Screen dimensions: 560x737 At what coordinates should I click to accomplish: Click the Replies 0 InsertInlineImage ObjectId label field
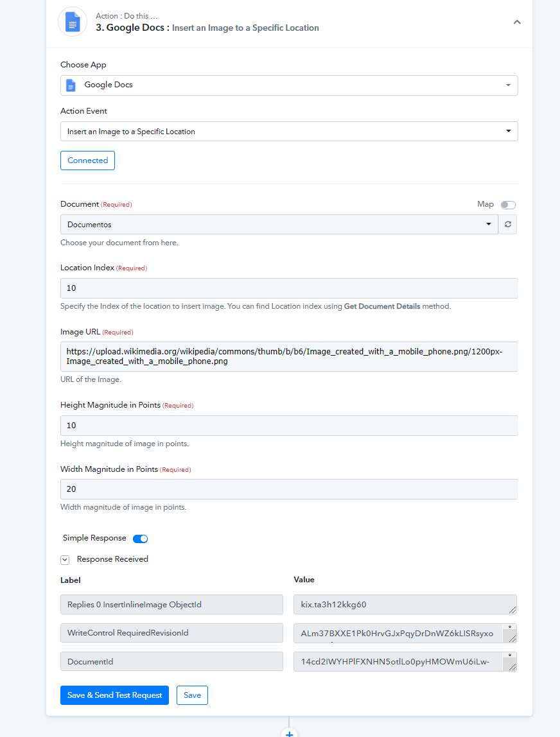click(171, 605)
